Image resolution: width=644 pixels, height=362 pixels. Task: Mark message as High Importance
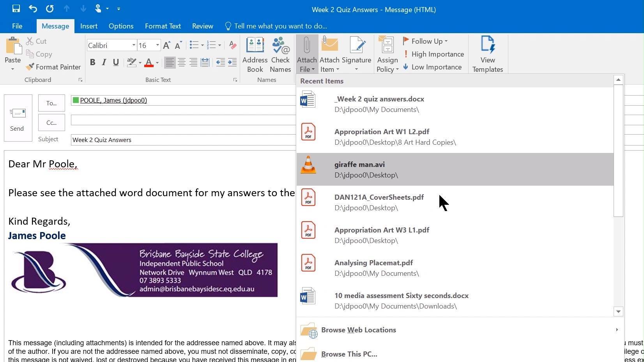tap(433, 54)
